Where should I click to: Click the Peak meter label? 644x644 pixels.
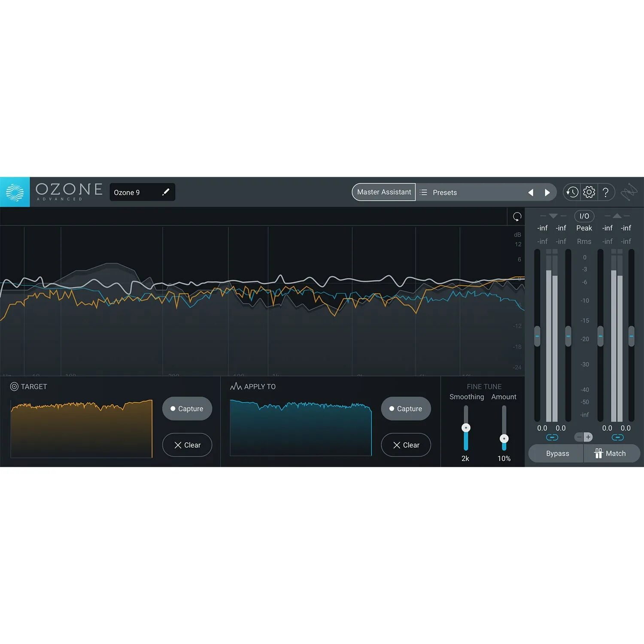584,228
